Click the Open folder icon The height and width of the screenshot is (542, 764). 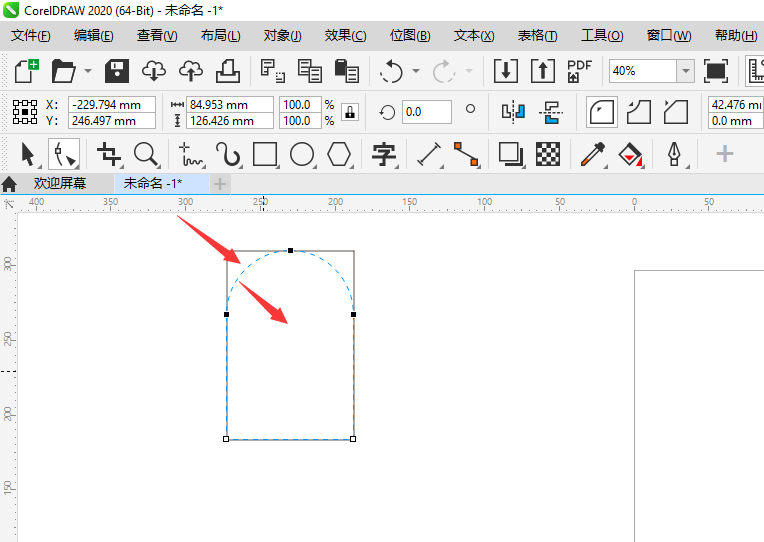pos(64,71)
